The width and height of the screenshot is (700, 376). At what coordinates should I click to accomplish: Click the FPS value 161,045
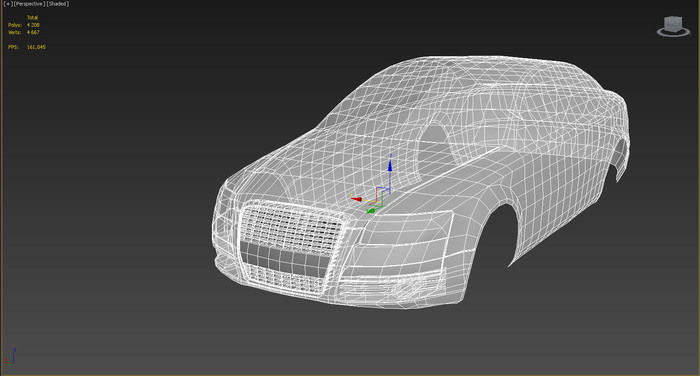[x=36, y=47]
